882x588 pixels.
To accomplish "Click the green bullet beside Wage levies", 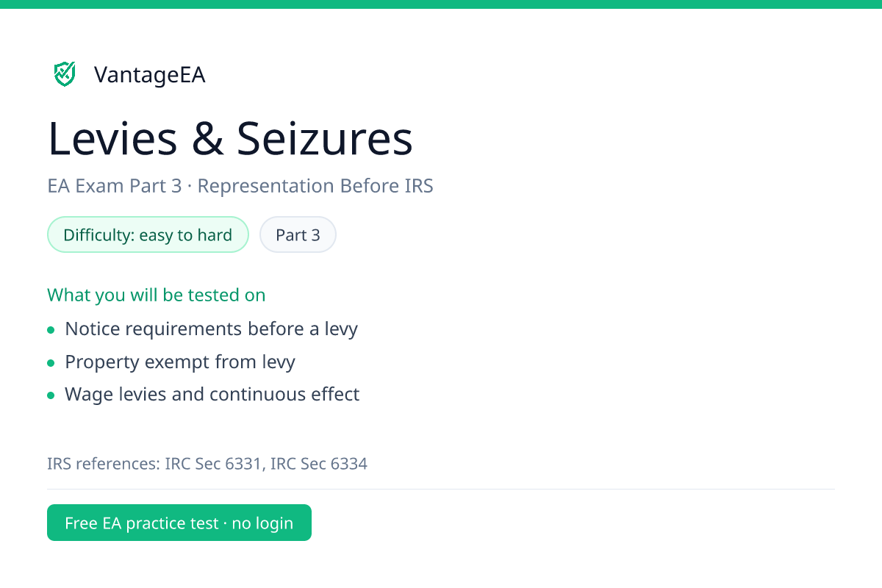I will [51, 395].
